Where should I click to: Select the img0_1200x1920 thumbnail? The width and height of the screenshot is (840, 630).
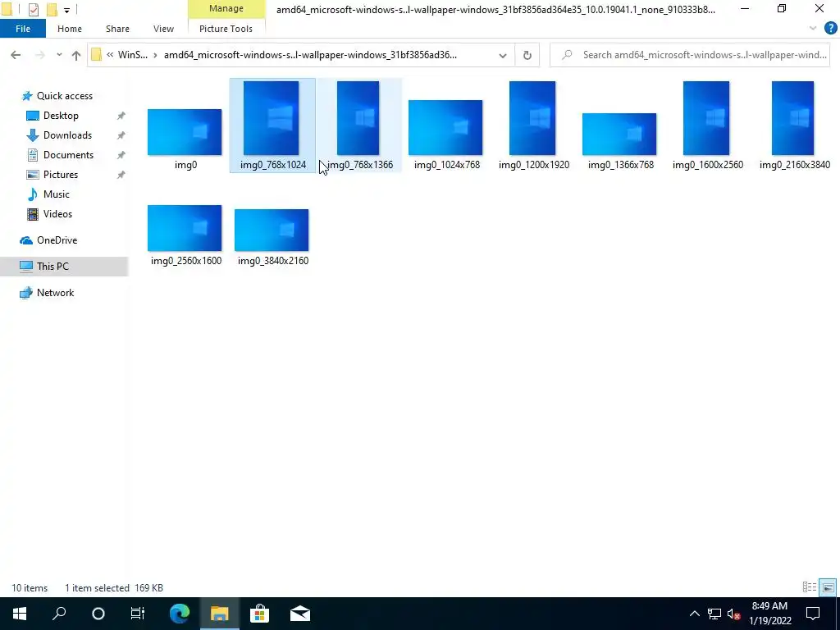click(532, 118)
